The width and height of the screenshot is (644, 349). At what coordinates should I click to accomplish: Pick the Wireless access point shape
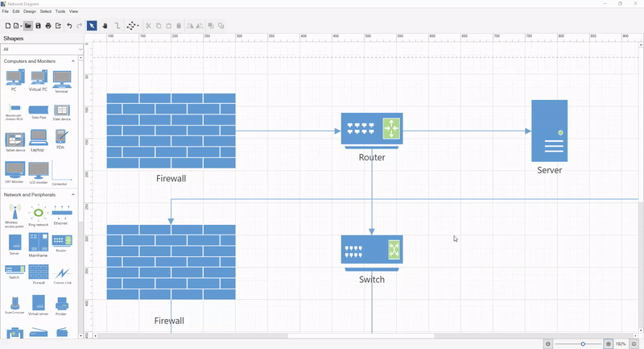tap(14, 214)
